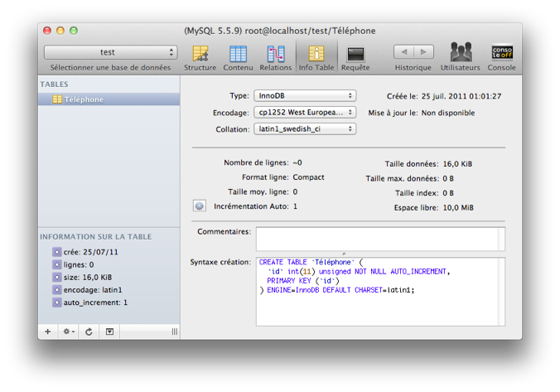Viewport: 560px width, 392px height.
Task: Open the Encodage cp1252 dropdown
Action: coord(305,112)
